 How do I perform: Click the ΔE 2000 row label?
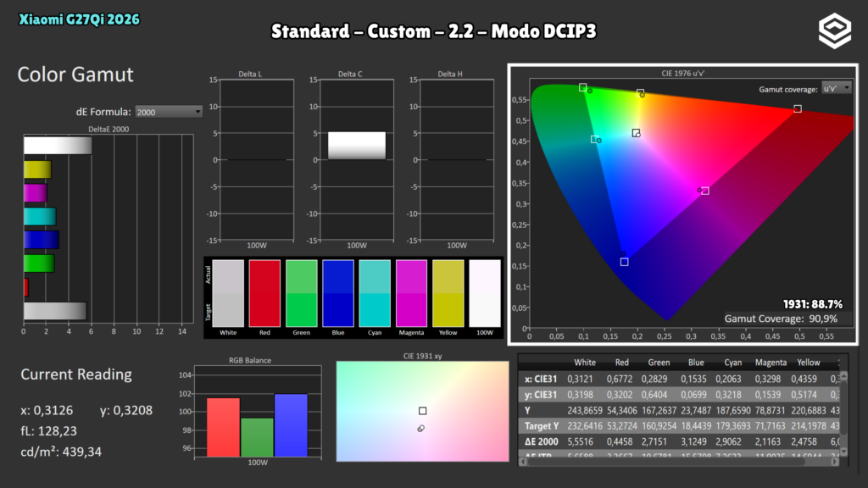[542, 441]
